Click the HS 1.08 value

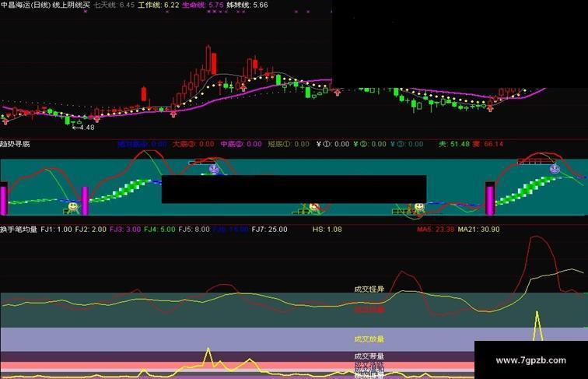(x=327, y=230)
